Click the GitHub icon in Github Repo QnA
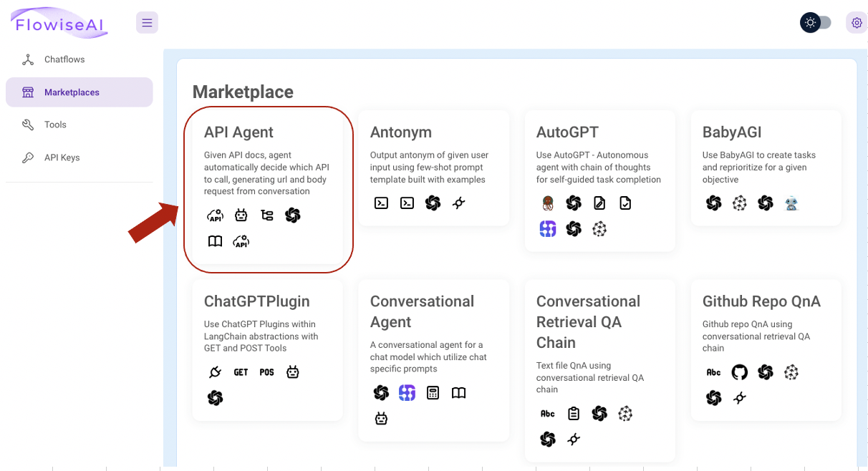Image resolution: width=868 pixels, height=471 pixels. [x=740, y=372]
